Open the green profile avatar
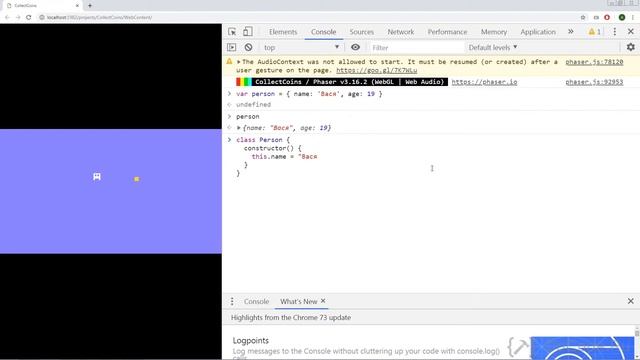640x360 pixels. pyautogui.click(x=622, y=17)
